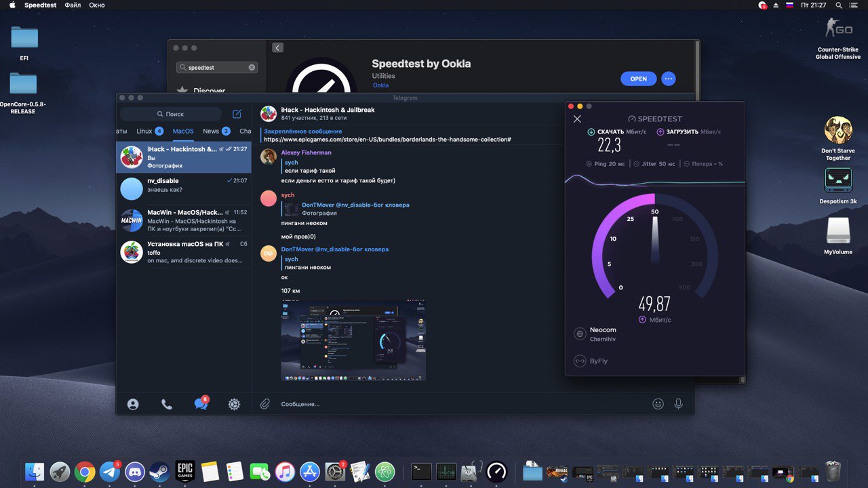Launch Launchpad rocket icon in dock

tap(60, 471)
